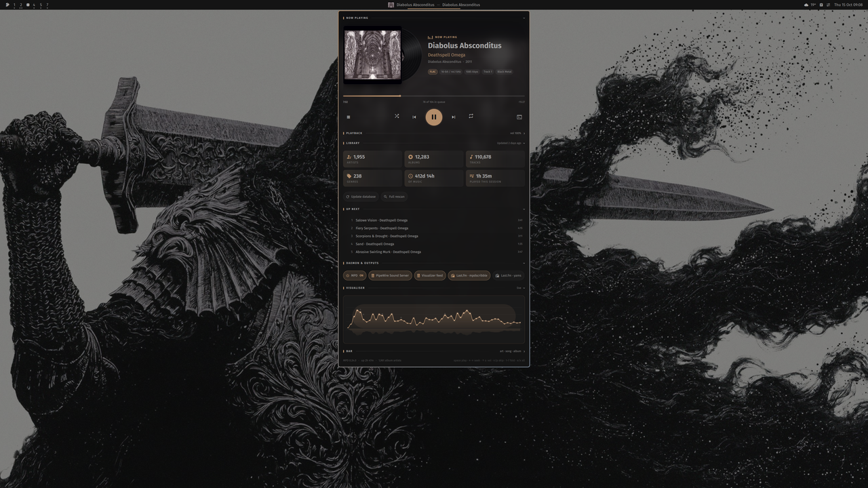
Task: Toggle the Last.fm yams chip
Action: point(509,275)
